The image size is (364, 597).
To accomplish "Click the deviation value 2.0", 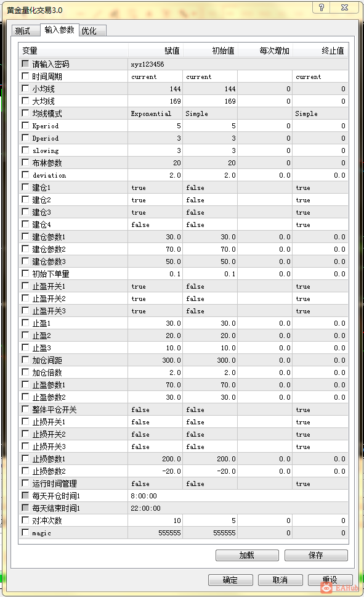I will tap(155, 175).
